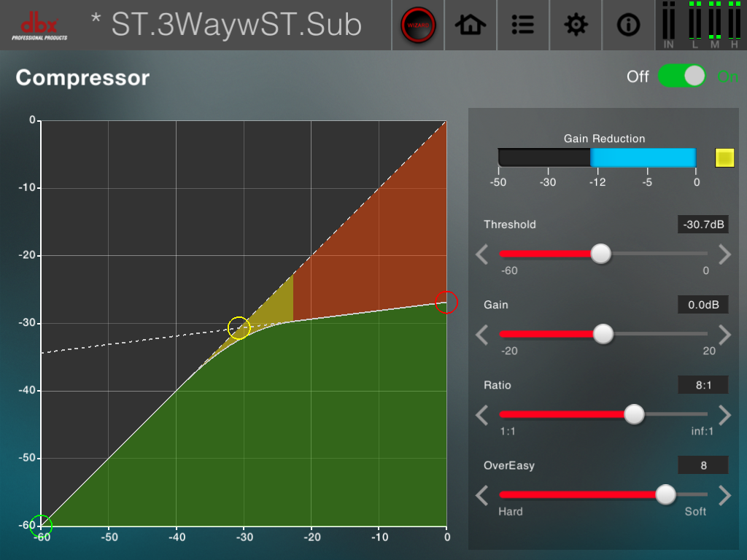Click the red ratio circle on graph
The width and height of the screenshot is (747, 560).
click(446, 303)
